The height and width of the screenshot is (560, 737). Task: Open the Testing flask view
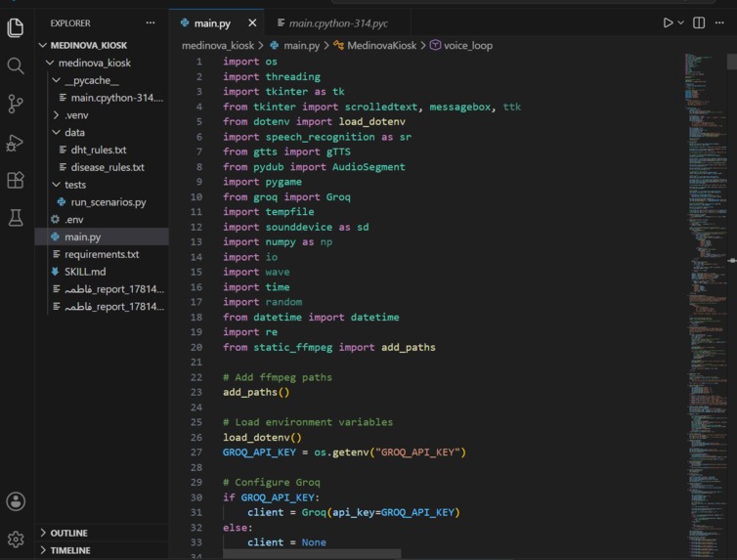point(16,218)
